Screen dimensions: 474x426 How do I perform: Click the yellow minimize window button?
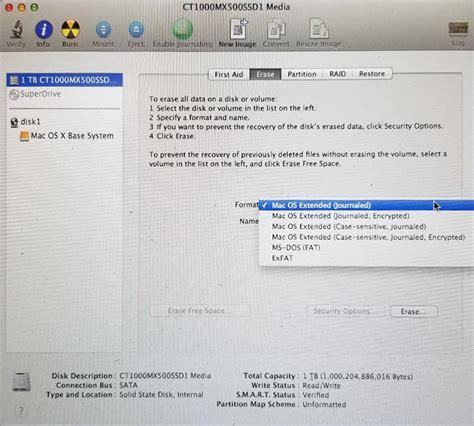pos(22,7)
